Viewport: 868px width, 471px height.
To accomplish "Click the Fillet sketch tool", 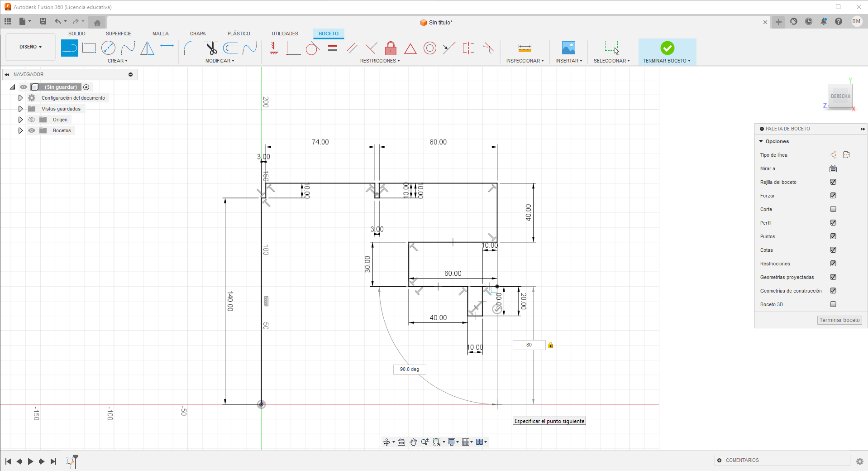I will [191, 48].
